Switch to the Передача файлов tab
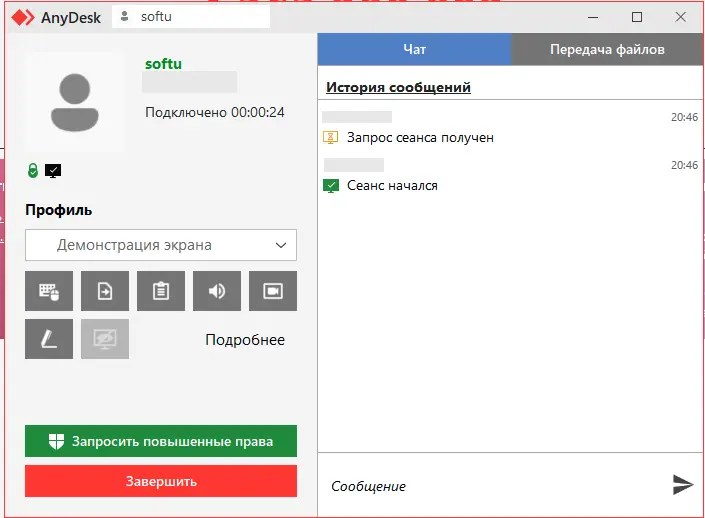The height and width of the screenshot is (518, 705). [607, 49]
